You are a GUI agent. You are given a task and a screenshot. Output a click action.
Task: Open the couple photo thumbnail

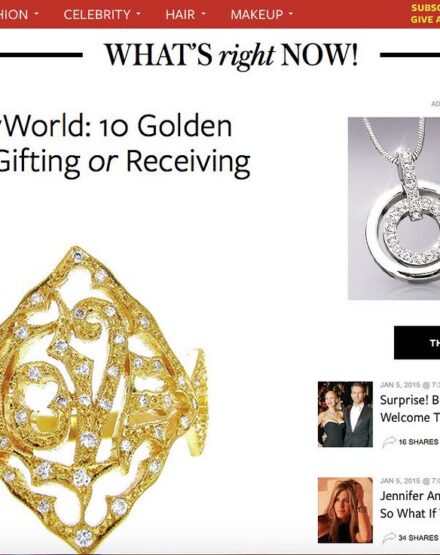tap(345, 414)
